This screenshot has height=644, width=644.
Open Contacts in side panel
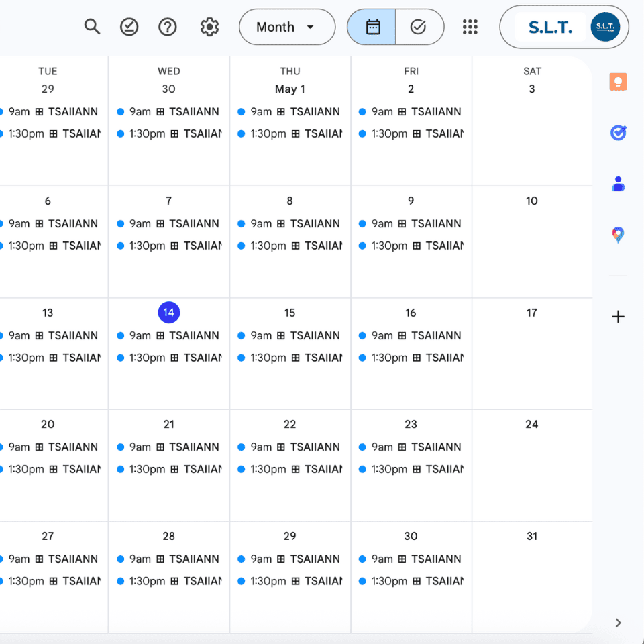point(618,184)
